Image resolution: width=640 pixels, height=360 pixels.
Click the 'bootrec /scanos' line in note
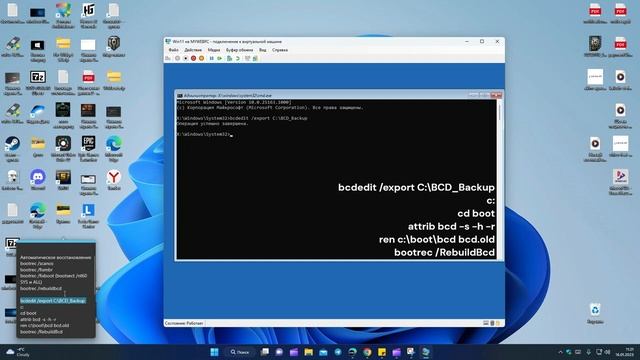pos(37,264)
